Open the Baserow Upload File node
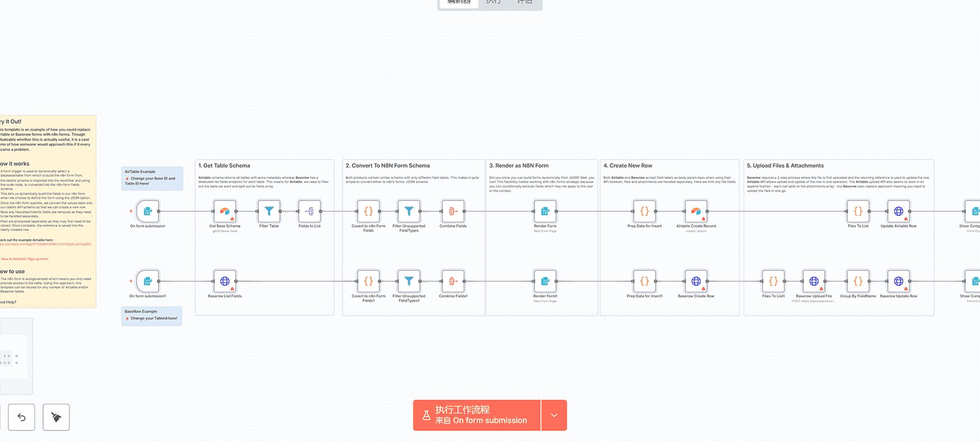 click(814, 282)
